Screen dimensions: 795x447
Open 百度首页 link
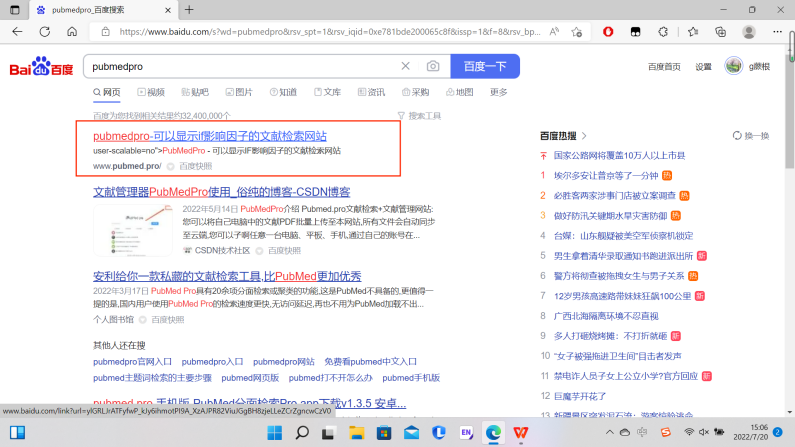664,66
